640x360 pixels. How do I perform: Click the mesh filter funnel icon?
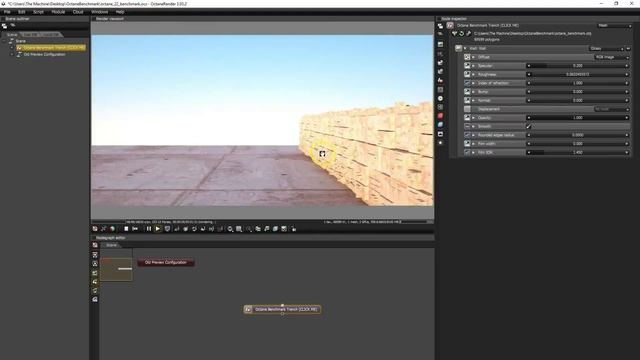(x=454, y=33)
